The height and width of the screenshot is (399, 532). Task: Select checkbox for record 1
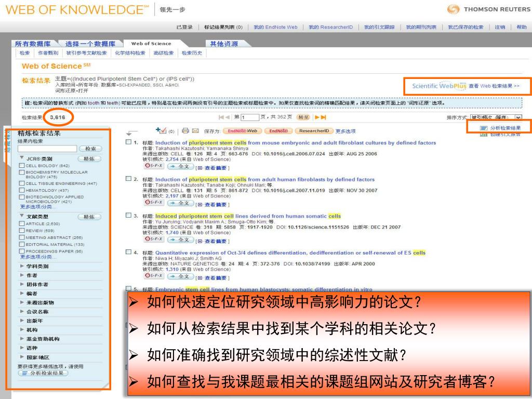pyautogui.click(x=129, y=142)
